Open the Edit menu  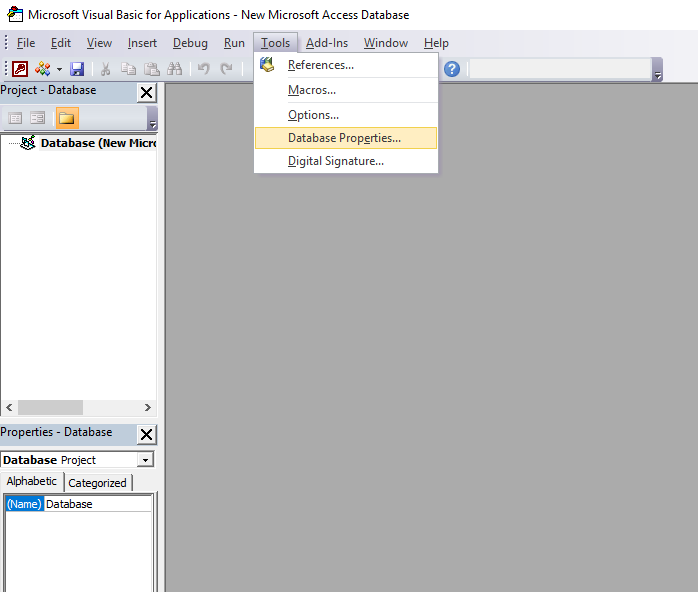[61, 43]
